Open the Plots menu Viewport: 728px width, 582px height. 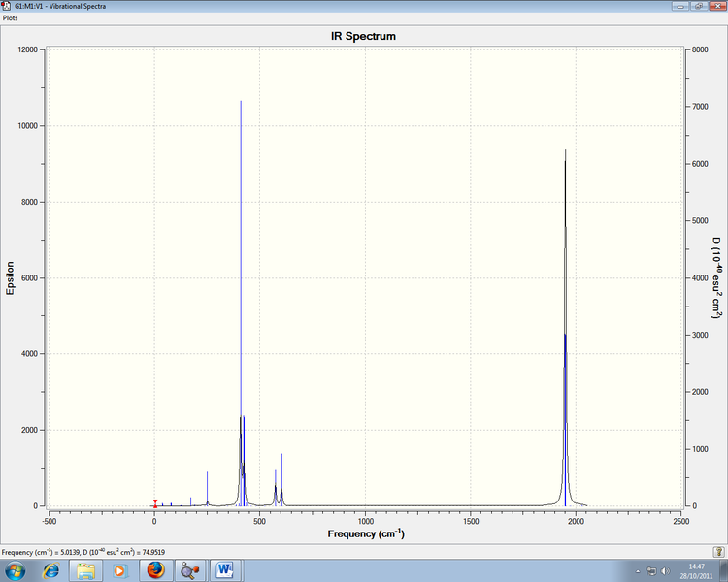tap(11, 18)
